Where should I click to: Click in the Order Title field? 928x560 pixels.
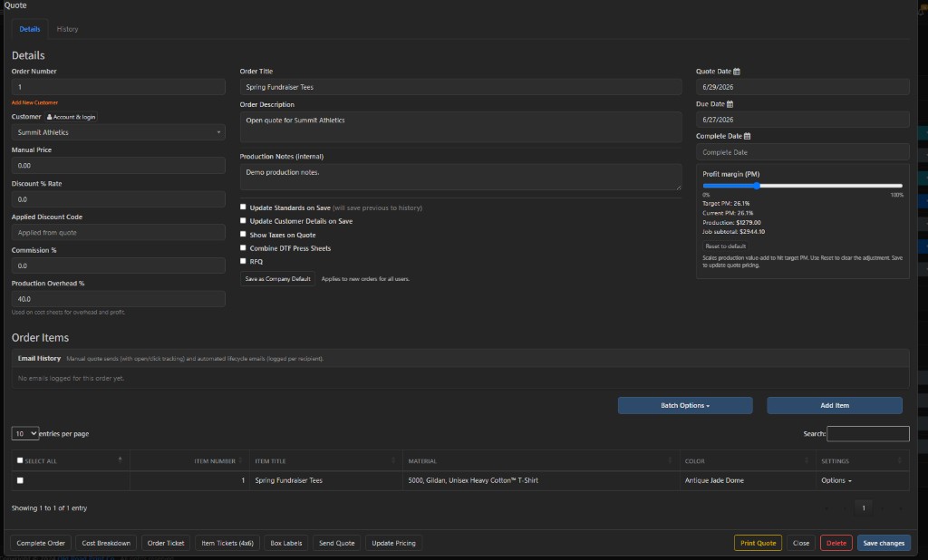click(460, 87)
